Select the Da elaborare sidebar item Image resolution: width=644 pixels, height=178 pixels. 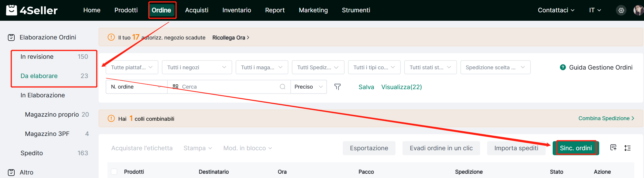[x=39, y=76]
